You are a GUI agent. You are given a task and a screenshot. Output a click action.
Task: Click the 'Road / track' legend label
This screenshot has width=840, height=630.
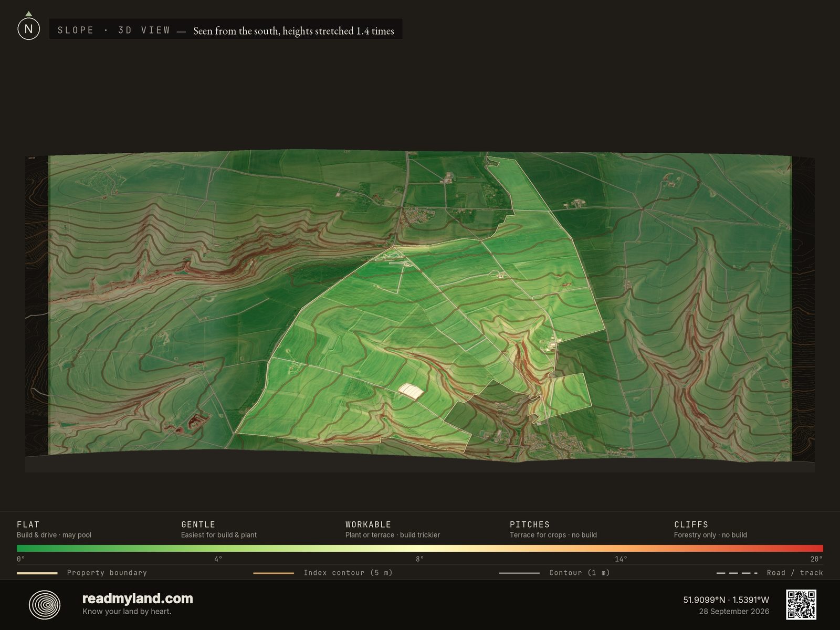795,573
